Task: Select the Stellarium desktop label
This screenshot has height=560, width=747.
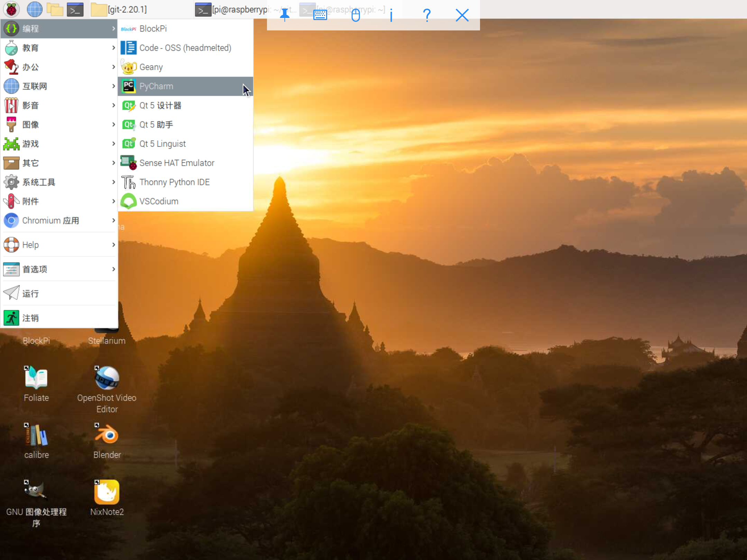Action: [107, 340]
